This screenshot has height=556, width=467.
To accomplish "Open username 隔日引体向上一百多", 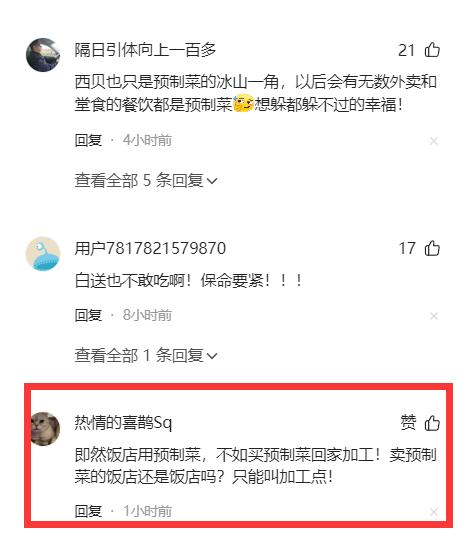I will click(145, 50).
